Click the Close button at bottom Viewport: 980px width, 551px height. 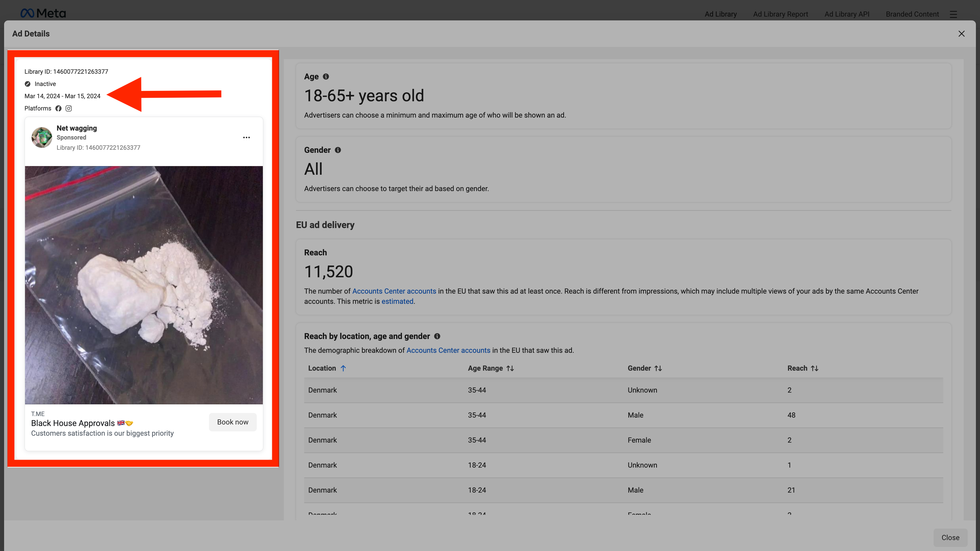click(x=950, y=537)
